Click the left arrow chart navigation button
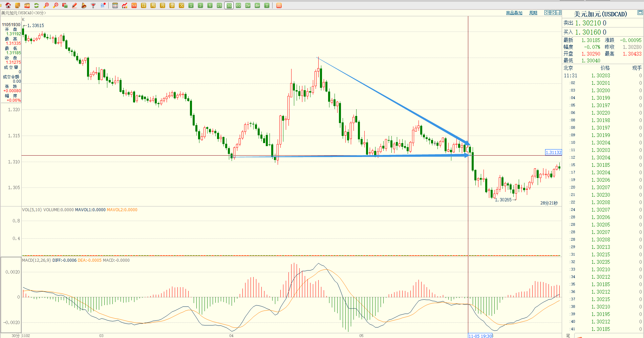This screenshot has width=644, height=338. pyautogui.click(x=547, y=13)
